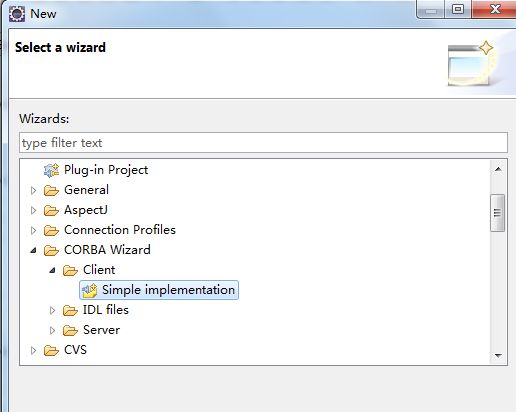The width and height of the screenshot is (516, 412).
Task: Collapse the Client subfolder
Action: (x=52, y=270)
